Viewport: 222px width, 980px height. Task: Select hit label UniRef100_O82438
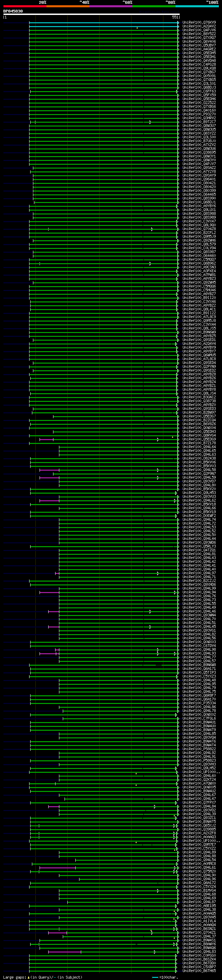(199, 459)
